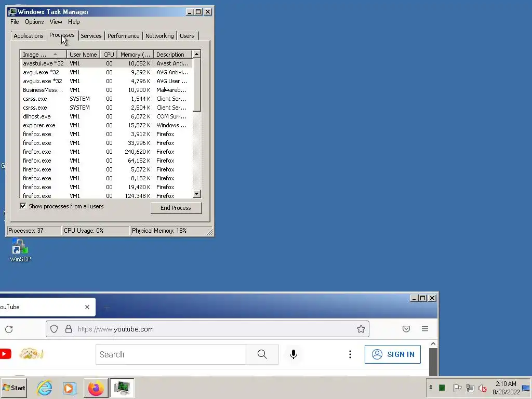Sort by Memory column header
The image size is (532, 399).
click(136, 54)
